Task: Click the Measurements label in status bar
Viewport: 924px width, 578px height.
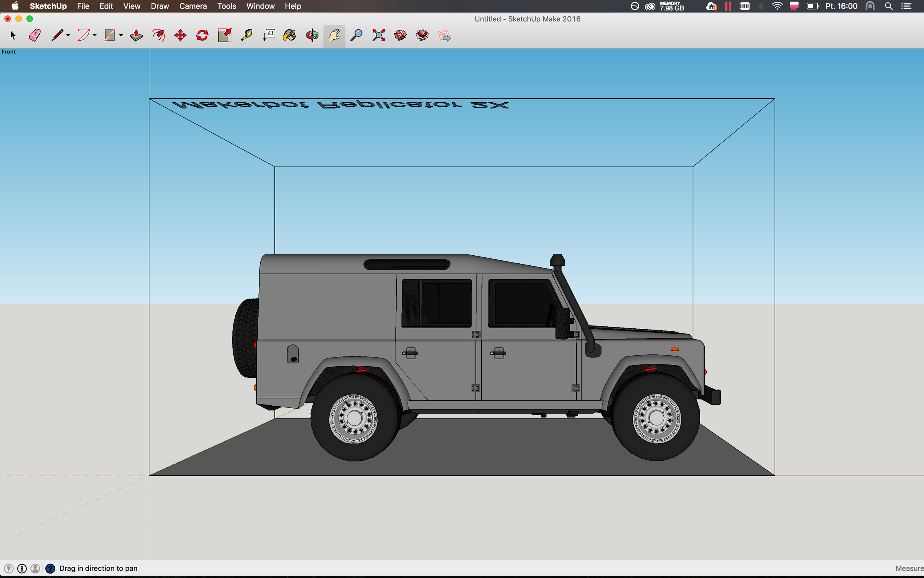Action: 910,568
